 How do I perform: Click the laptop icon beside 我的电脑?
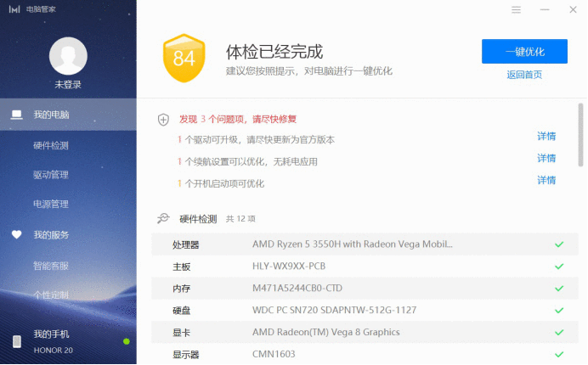[x=16, y=115]
